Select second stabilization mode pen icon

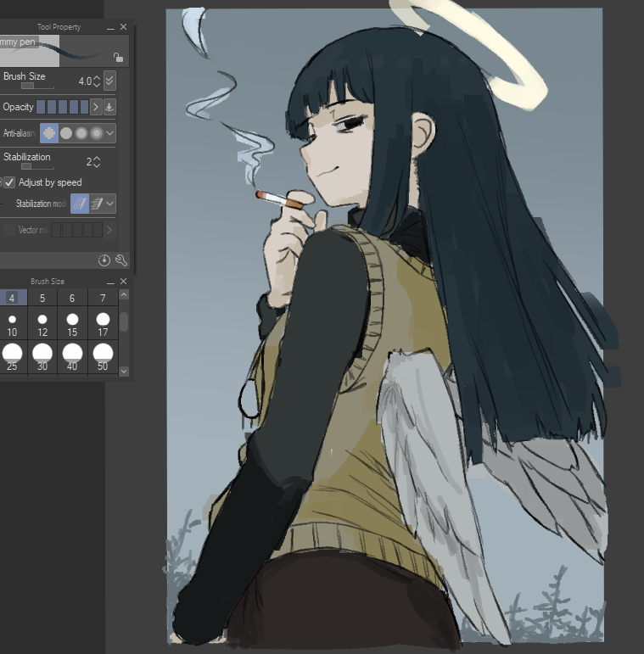point(97,204)
